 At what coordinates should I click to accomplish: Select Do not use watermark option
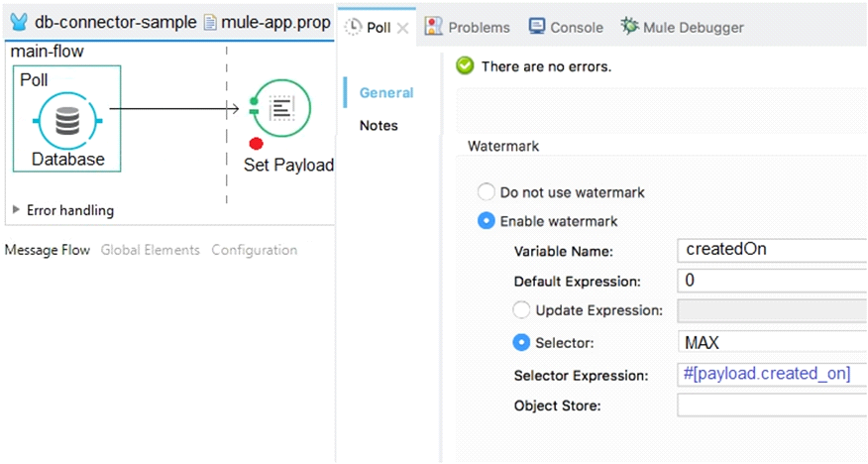click(487, 192)
